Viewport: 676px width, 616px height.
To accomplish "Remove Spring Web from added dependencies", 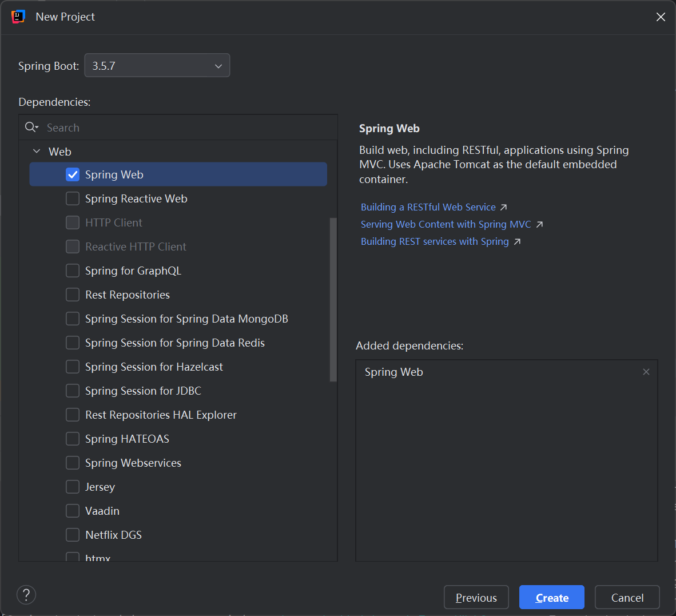I will point(646,372).
